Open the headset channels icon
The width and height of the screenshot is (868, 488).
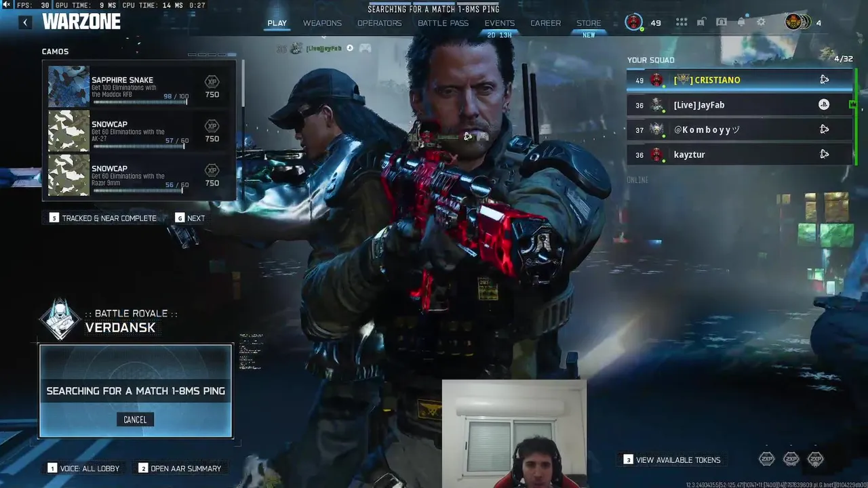coord(722,22)
